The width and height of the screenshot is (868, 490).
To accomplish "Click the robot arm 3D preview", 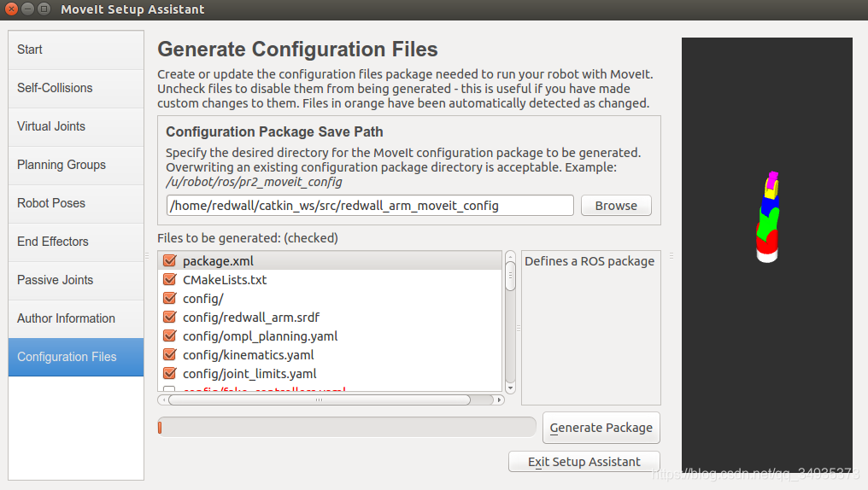I will tap(767, 254).
